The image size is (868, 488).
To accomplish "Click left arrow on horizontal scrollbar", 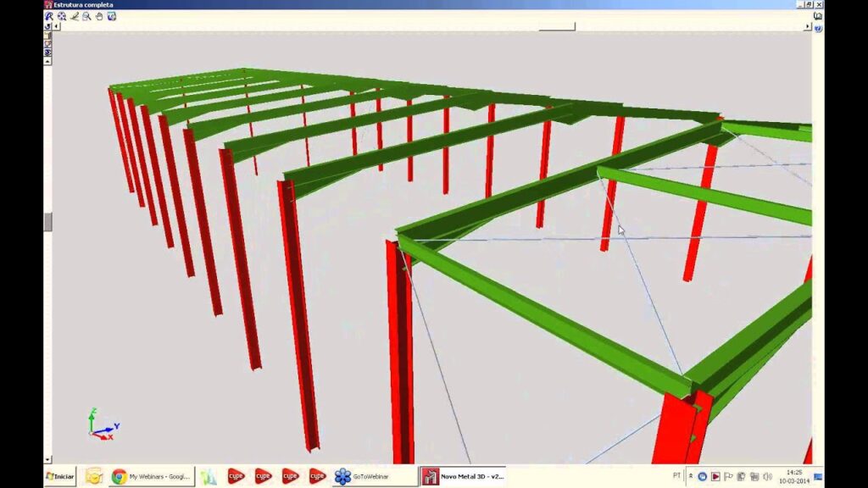I will (57, 26).
